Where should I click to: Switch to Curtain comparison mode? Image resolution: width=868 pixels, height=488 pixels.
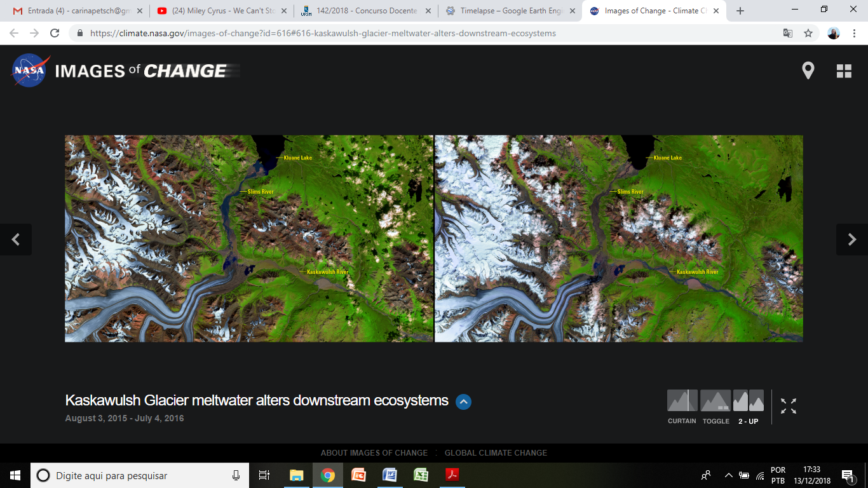coord(682,401)
